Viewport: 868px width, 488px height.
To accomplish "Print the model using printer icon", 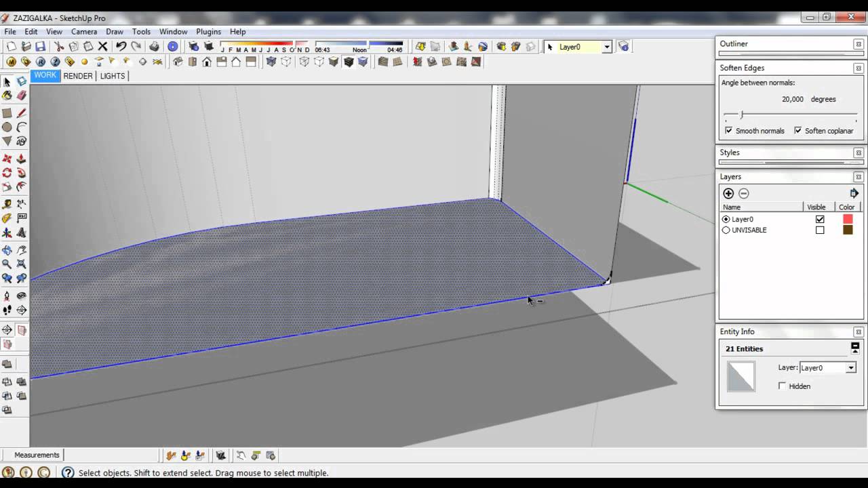I will pos(155,47).
